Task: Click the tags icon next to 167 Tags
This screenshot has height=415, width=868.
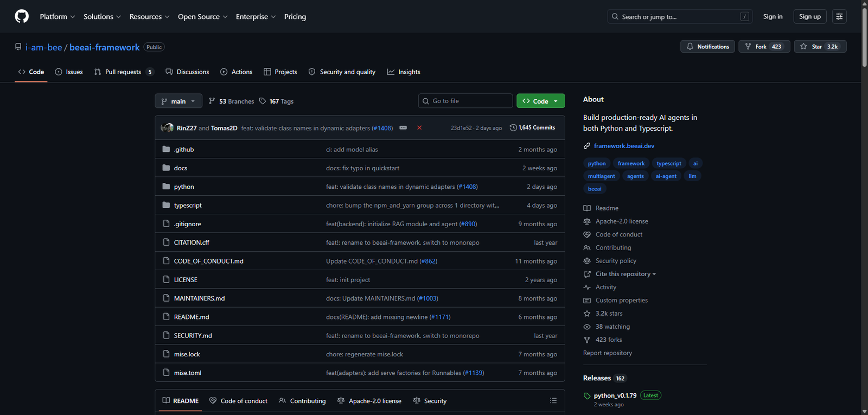Action: tap(263, 101)
